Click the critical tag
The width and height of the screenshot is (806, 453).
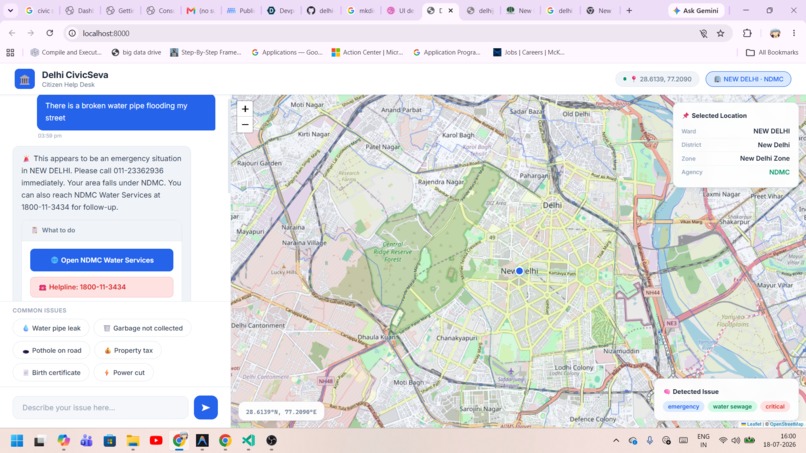(775, 407)
